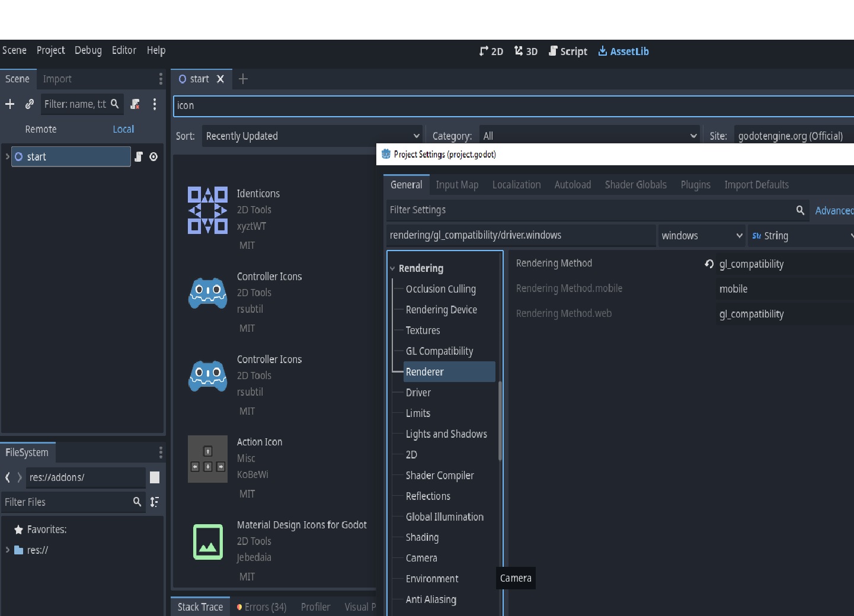Viewport: 854px width, 616px height.
Task: Switch to the Input Map tab
Action: click(x=457, y=185)
